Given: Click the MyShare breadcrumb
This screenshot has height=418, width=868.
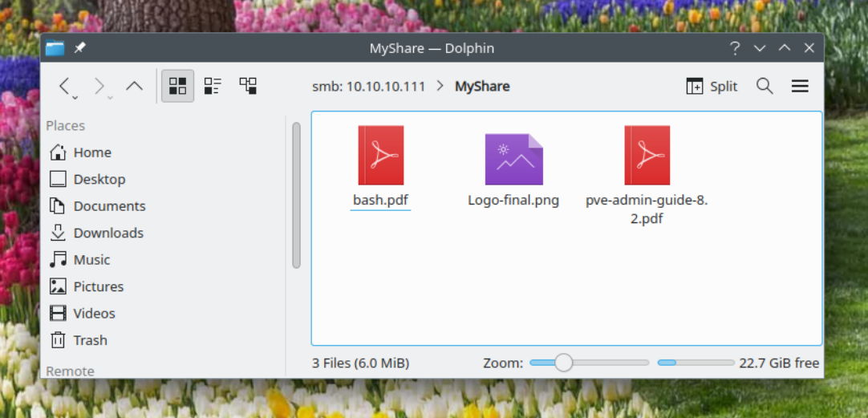Looking at the screenshot, I should pyautogui.click(x=482, y=87).
